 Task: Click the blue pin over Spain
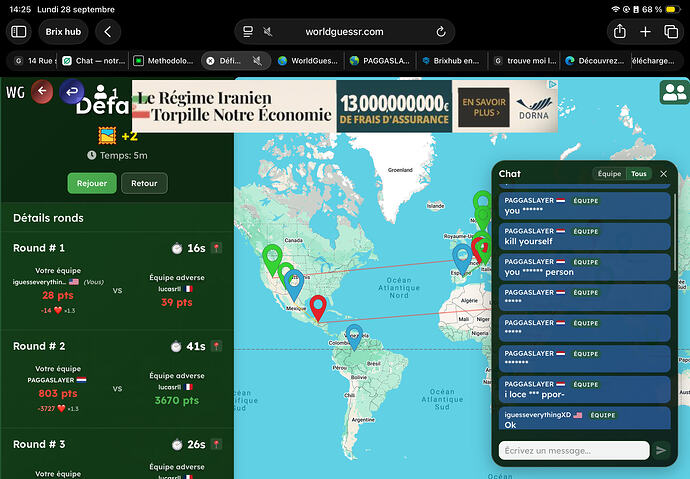462,259
